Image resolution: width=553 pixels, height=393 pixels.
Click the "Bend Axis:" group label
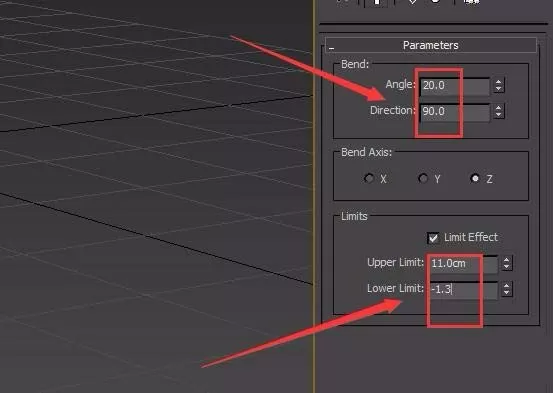click(366, 152)
